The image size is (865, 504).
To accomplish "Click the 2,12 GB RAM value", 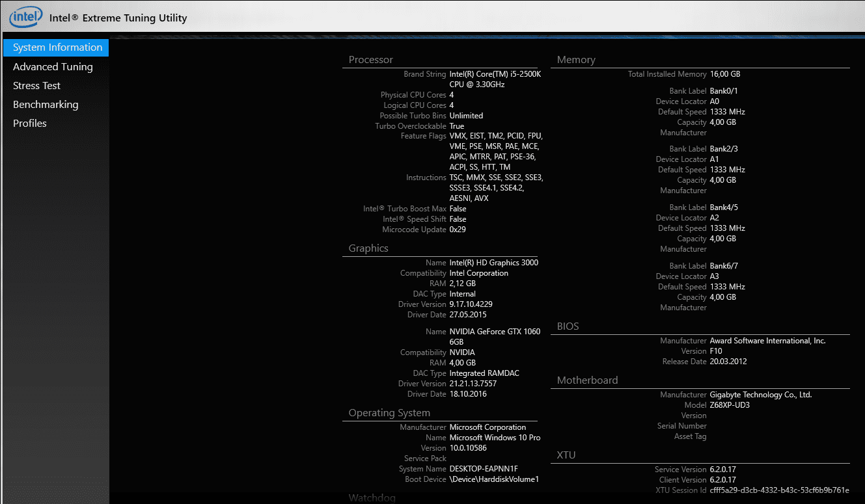I will 463,284.
